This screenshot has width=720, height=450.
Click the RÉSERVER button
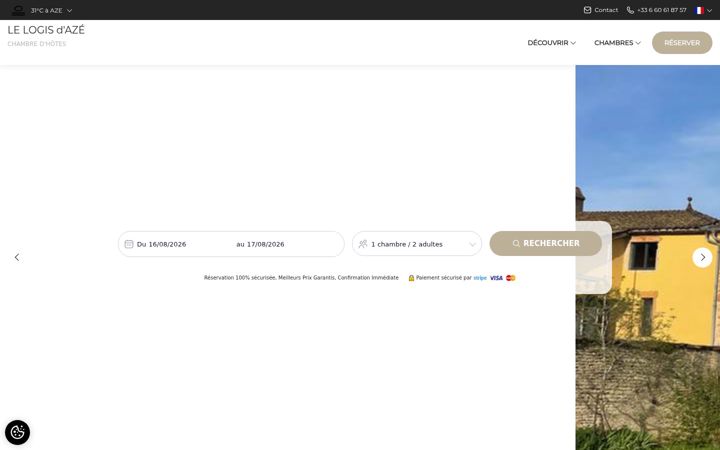(x=682, y=43)
